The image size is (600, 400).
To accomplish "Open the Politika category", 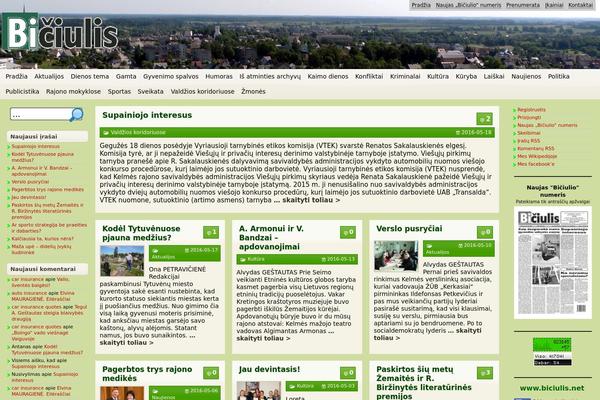I will [x=559, y=77].
